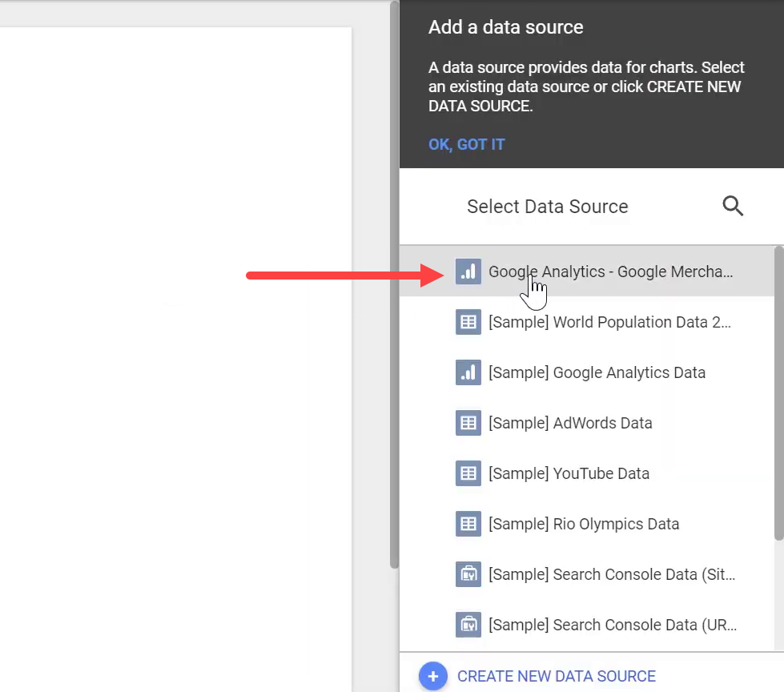Select Google Analytics - Google Merchandise data source

click(610, 272)
